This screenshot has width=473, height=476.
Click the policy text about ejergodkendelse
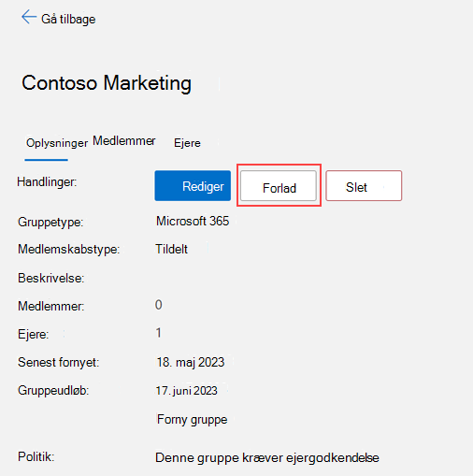click(267, 458)
